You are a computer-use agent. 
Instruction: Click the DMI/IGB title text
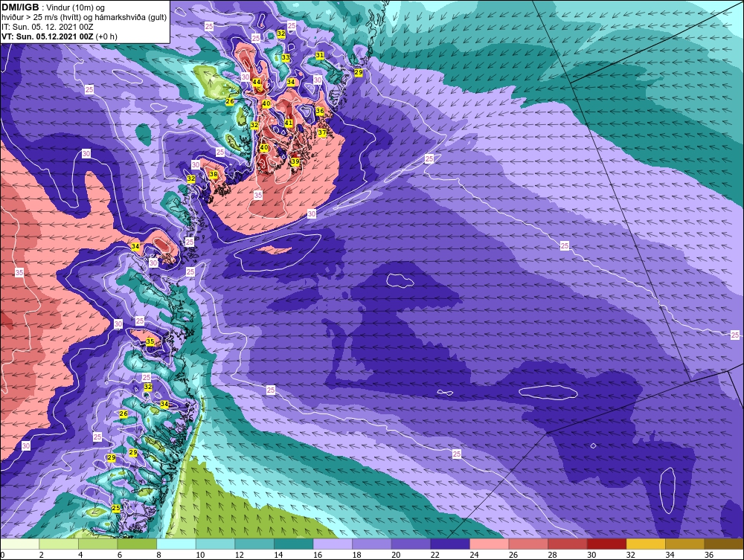click(x=20, y=7)
